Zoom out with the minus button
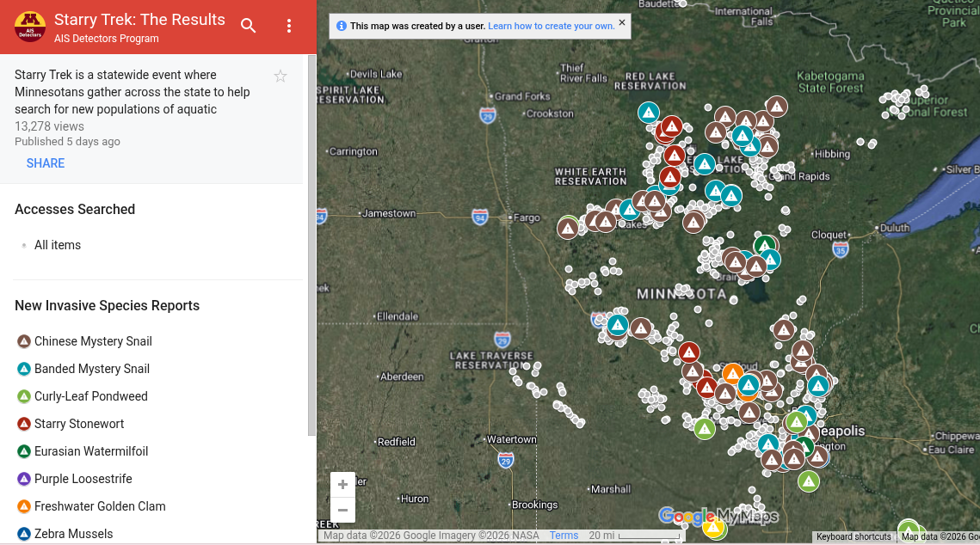980x545 pixels. click(x=342, y=510)
